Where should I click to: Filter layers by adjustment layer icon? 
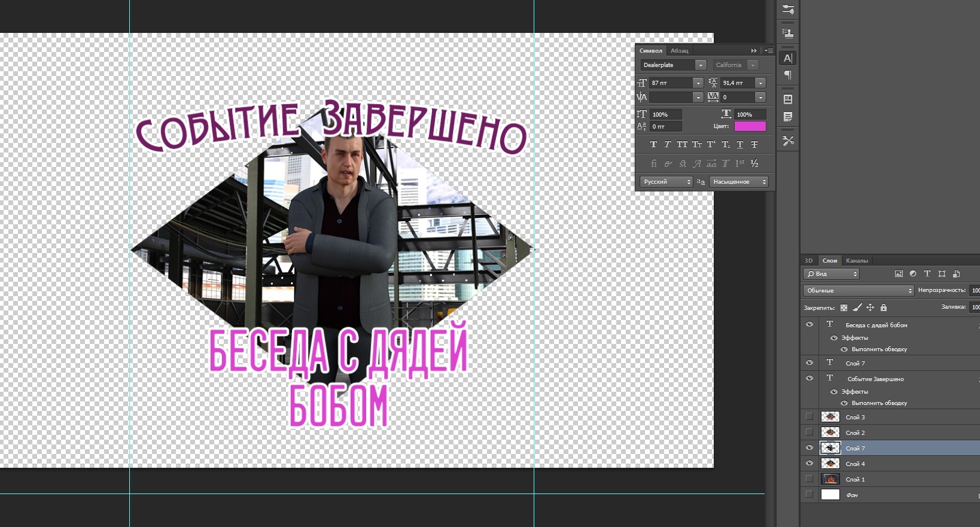point(913,274)
